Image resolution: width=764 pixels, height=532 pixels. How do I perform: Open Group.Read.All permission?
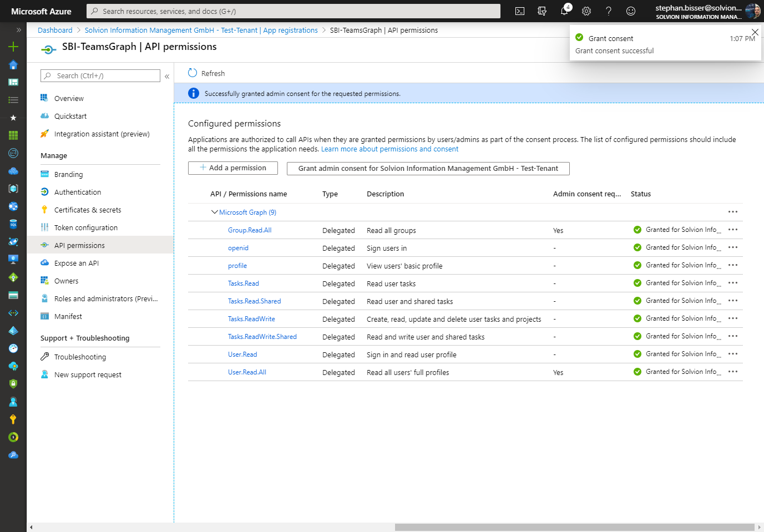pos(250,230)
